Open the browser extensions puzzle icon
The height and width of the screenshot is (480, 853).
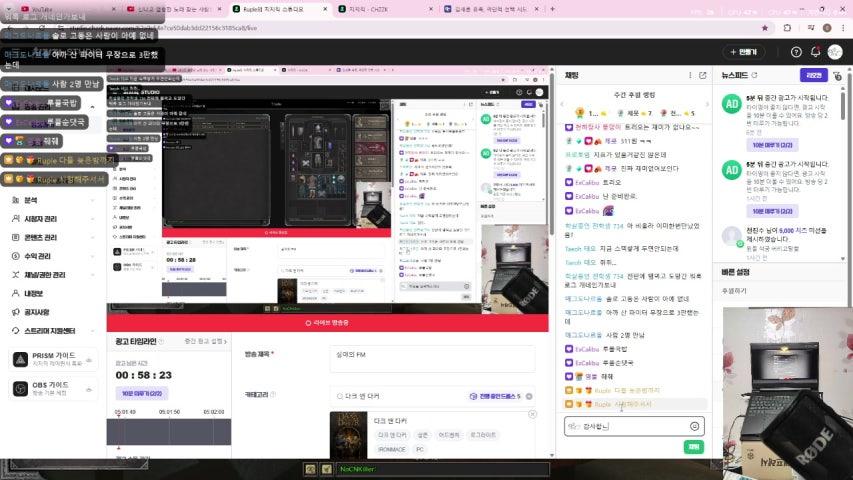[787, 28]
